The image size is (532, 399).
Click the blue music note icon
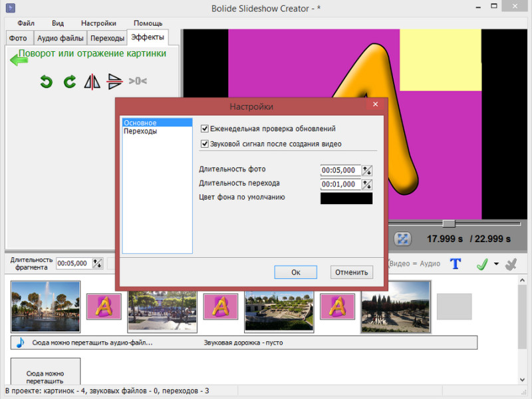pos(21,342)
